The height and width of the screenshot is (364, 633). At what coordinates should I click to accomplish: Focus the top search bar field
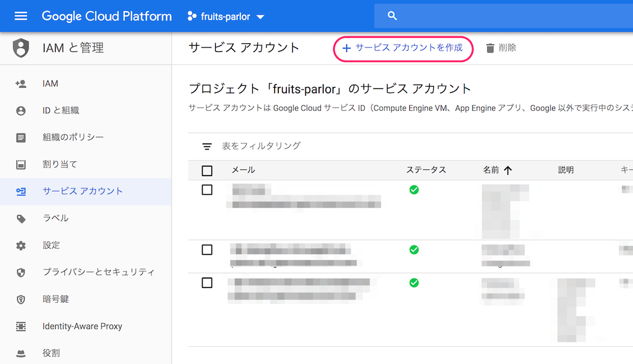pyautogui.click(x=503, y=15)
